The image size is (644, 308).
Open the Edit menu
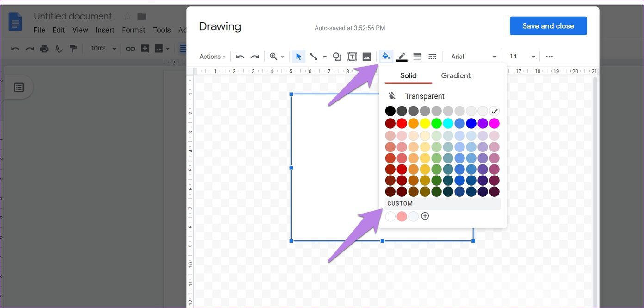(x=58, y=30)
